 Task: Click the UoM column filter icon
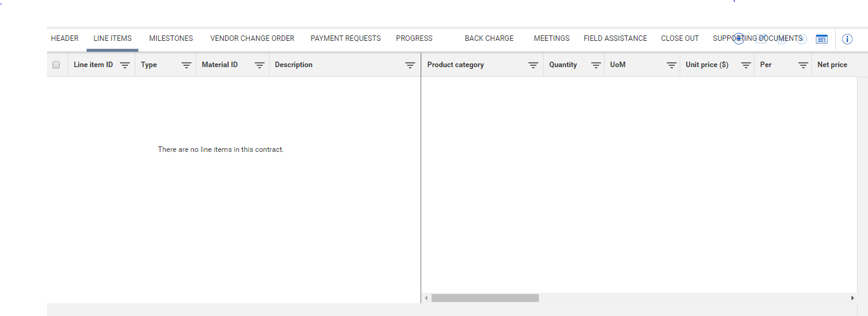point(671,65)
